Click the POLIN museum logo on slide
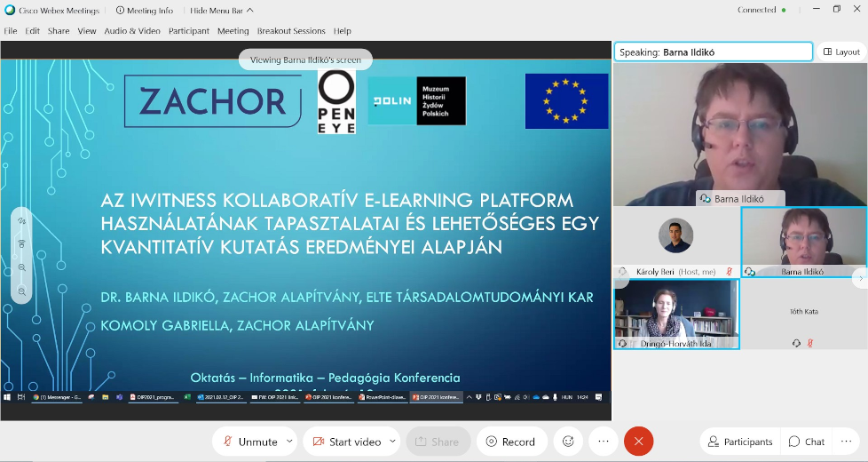868x462 pixels. (417, 100)
